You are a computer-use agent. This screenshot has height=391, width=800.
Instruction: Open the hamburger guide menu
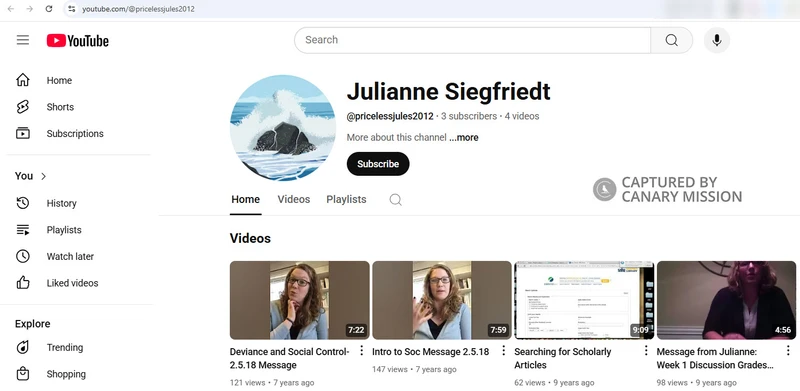point(23,40)
